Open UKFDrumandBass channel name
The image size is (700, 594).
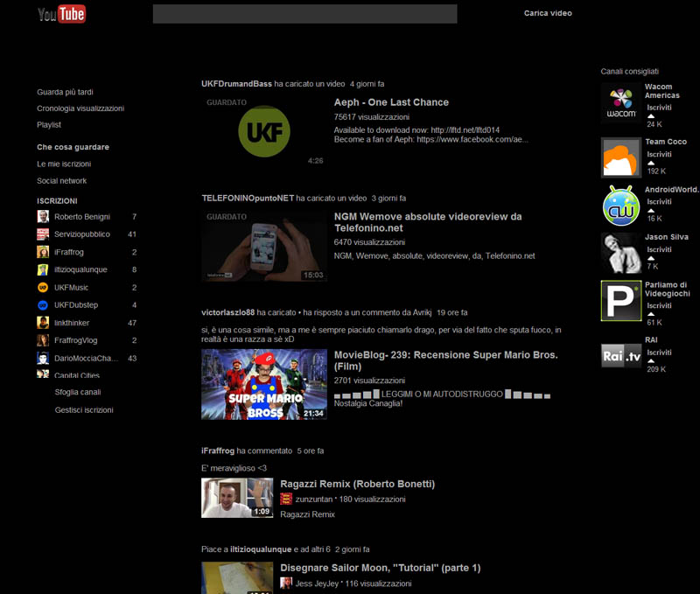point(236,84)
